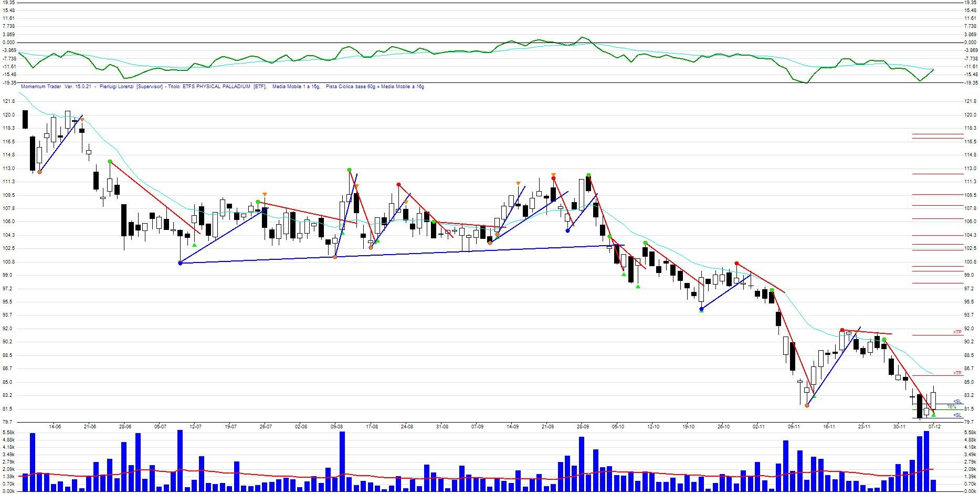Click the 07-12 date on the time axis
Viewport: 980px width, 494px height.
(x=934, y=427)
